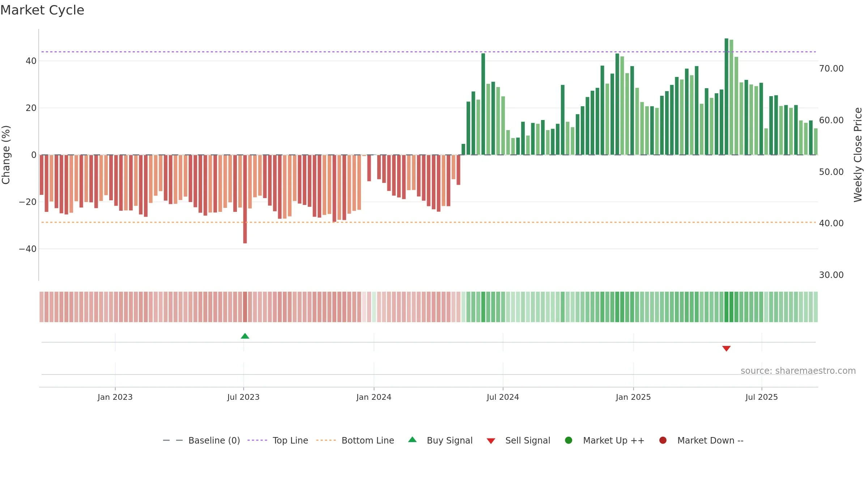Toggle the Bottom Line legend entry
The image size is (868, 488).
coord(355,440)
